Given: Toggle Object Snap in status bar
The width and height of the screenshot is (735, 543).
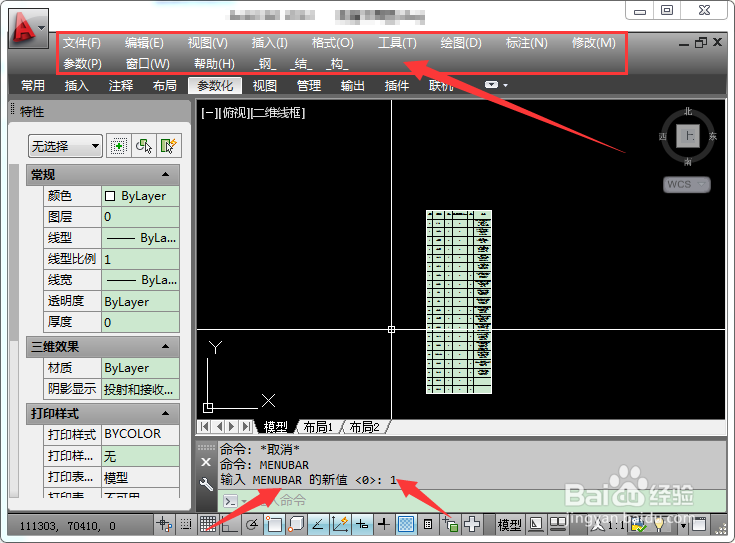Looking at the screenshot, I should (274, 524).
